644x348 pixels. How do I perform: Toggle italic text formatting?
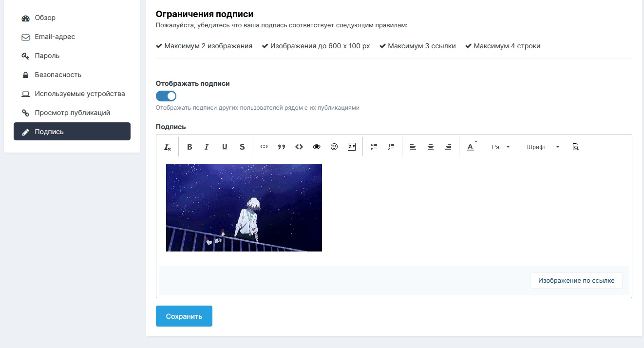coord(207,147)
